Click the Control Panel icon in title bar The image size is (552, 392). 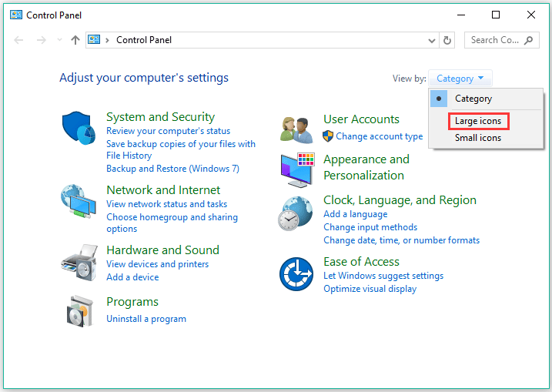[16, 15]
